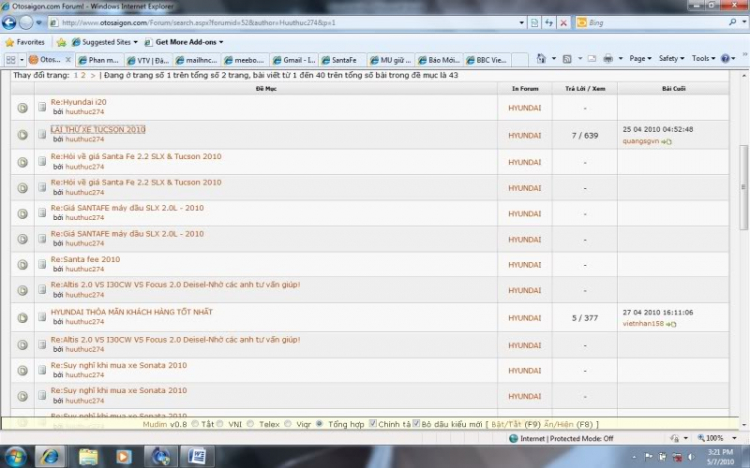Open Microsoft Word from the taskbar
Viewport: 750px width, 468px height.
(196, 456)
